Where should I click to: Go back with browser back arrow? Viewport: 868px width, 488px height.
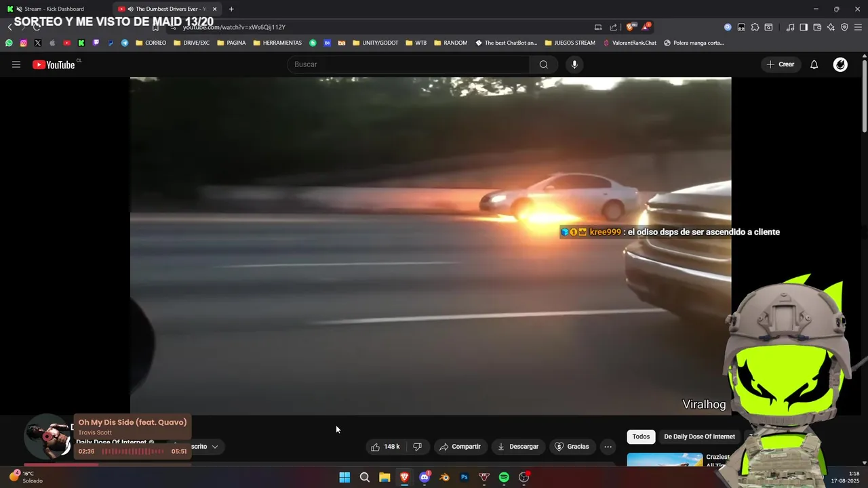[x=9, y=27]
